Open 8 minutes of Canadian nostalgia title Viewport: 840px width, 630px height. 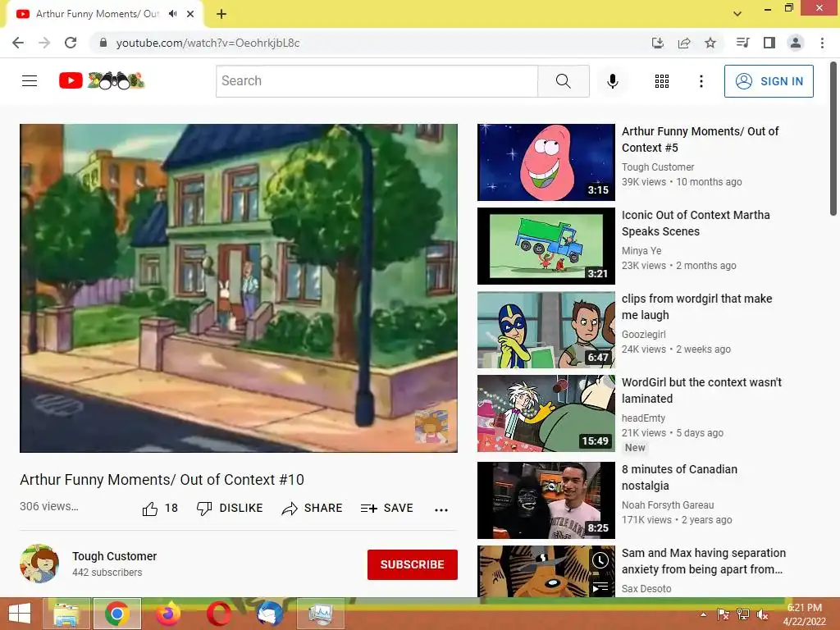[679, 477]
